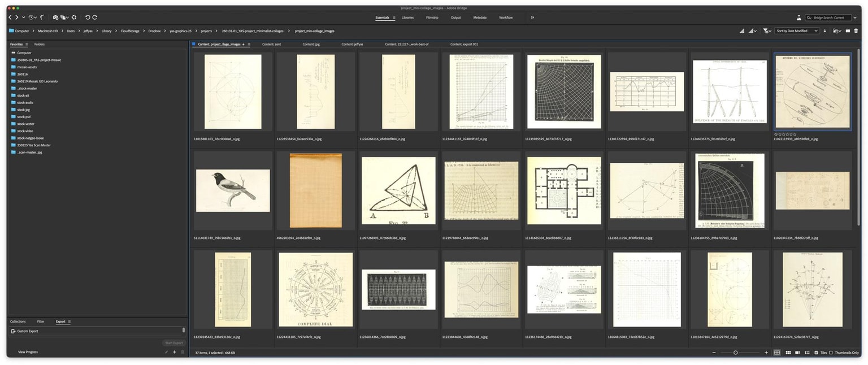The height and width of the screenshot is (365, 868).
Task: Create a new folder
Action: (848, 31)
